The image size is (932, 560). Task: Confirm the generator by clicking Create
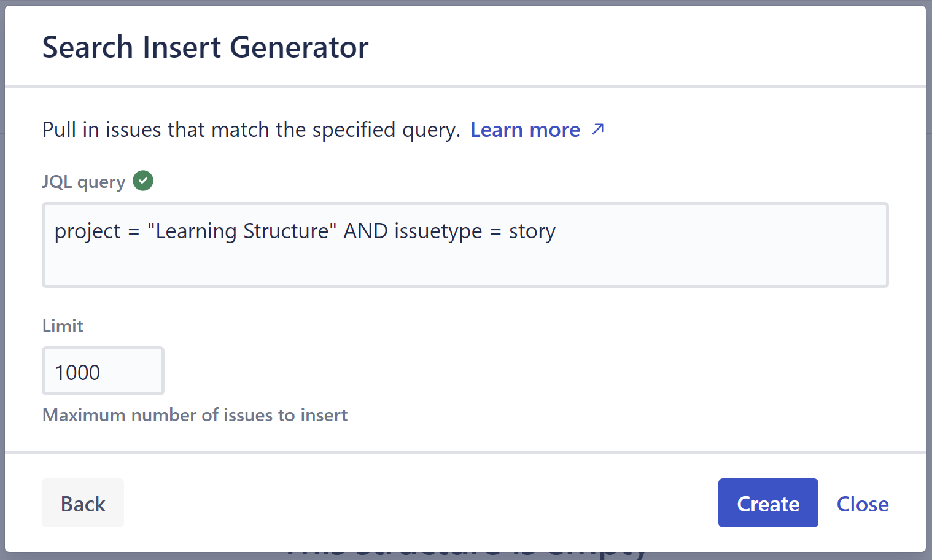pos(768,503)
